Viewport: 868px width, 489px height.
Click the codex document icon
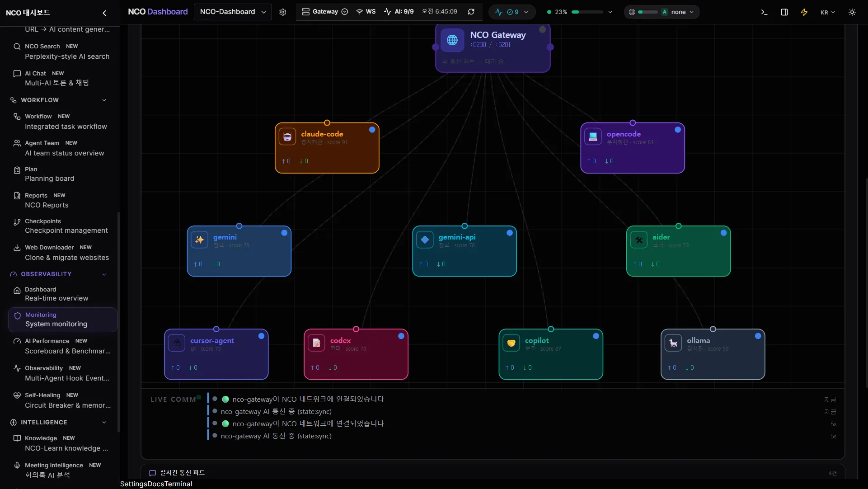click(x=316, y=343)
